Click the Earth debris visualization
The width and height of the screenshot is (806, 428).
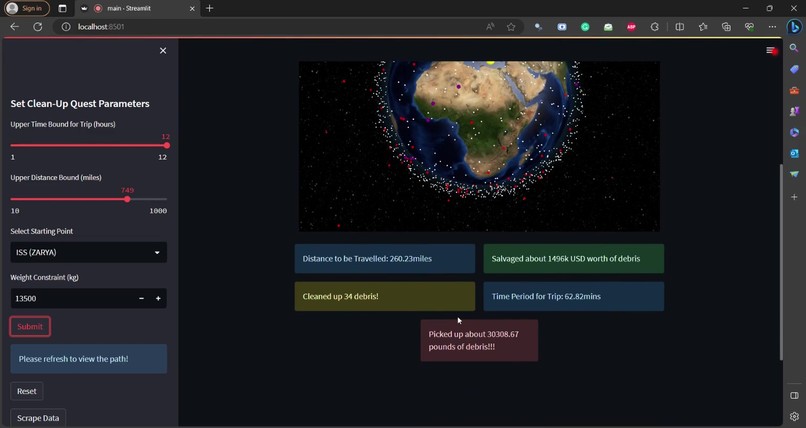[479, 146]
